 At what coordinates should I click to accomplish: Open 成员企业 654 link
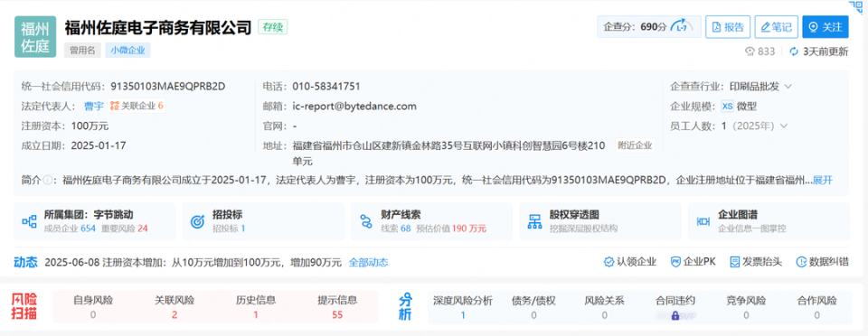(x=71, y=229)
